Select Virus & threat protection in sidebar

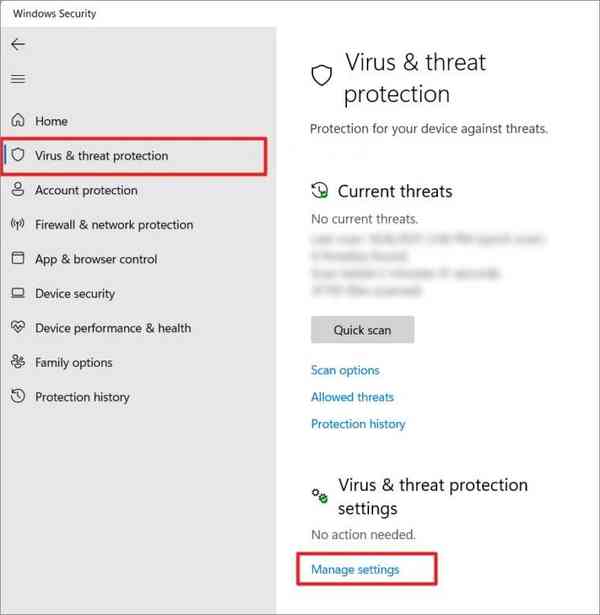point(101,156)
